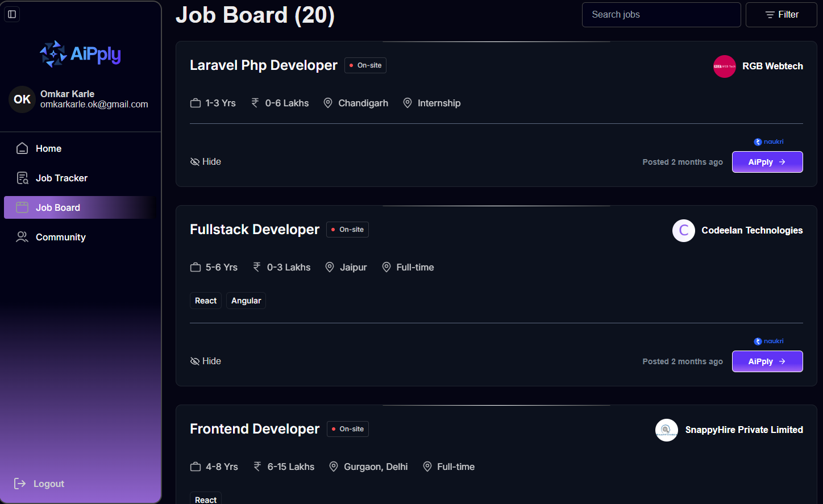This screenshot has width=823, height=504.
Task: Open the Frontend Developer job title
Action: [x=255, y=429]
